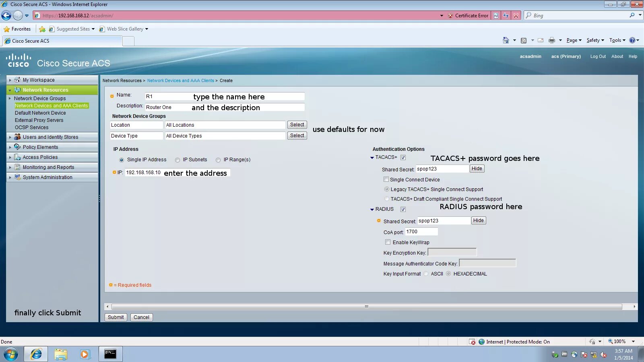Open OCSP Services in sidebar
The height and width of the screenshot is (362, 644).
click(32, 128)
